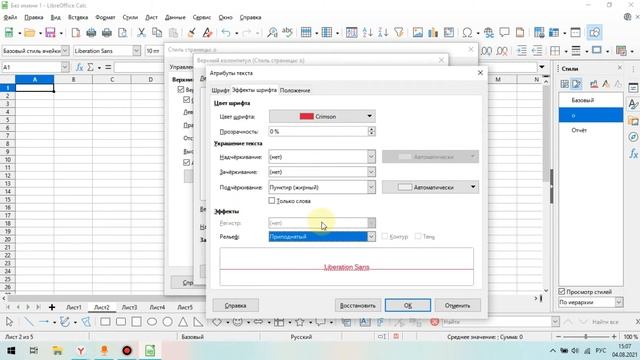Open the 'Рельеф' dropdown
This screenshot has height=360, width=640.
322,236
